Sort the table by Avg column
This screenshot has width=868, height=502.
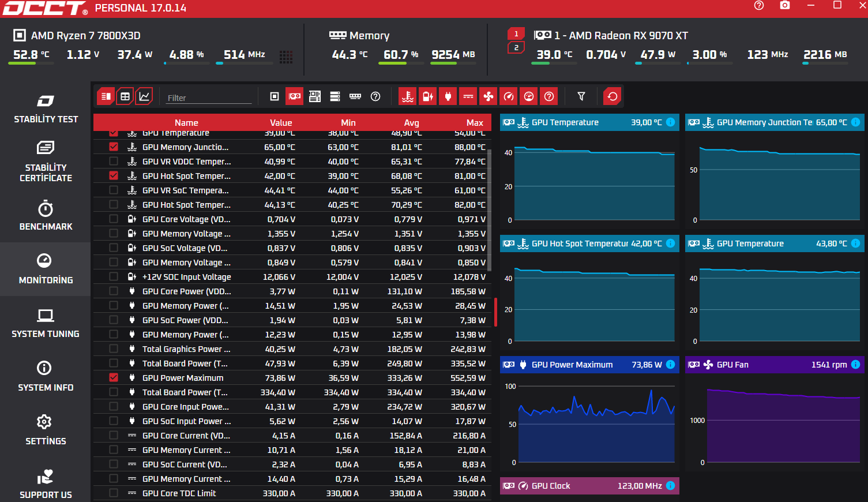click(411, 122)
